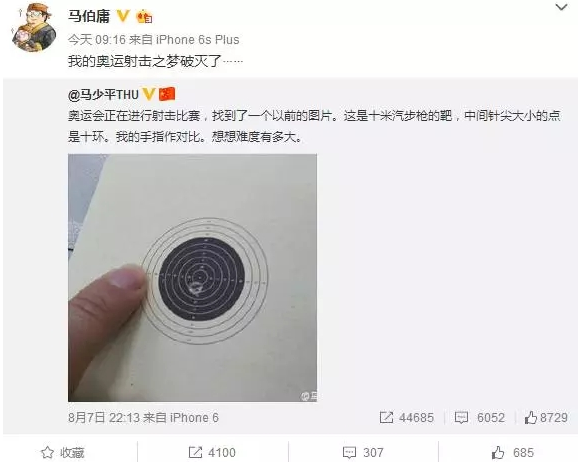This screenshot has width=582, height=475.
Task: Repost this post via the 4100 button
Action: (x=212, y=452)
